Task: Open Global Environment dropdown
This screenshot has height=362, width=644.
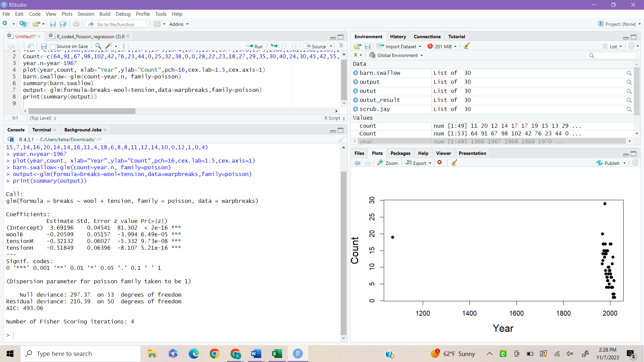Action: click(396, 55)
